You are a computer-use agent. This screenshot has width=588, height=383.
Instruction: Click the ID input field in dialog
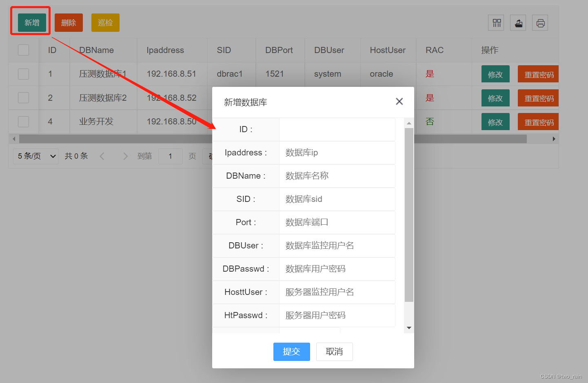pos(337,129)
